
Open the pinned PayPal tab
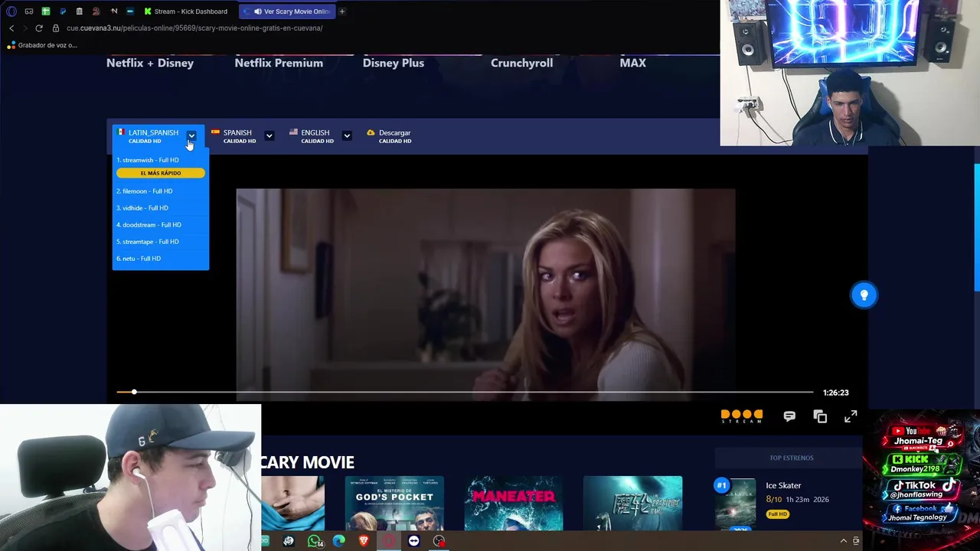coord(63,11)
